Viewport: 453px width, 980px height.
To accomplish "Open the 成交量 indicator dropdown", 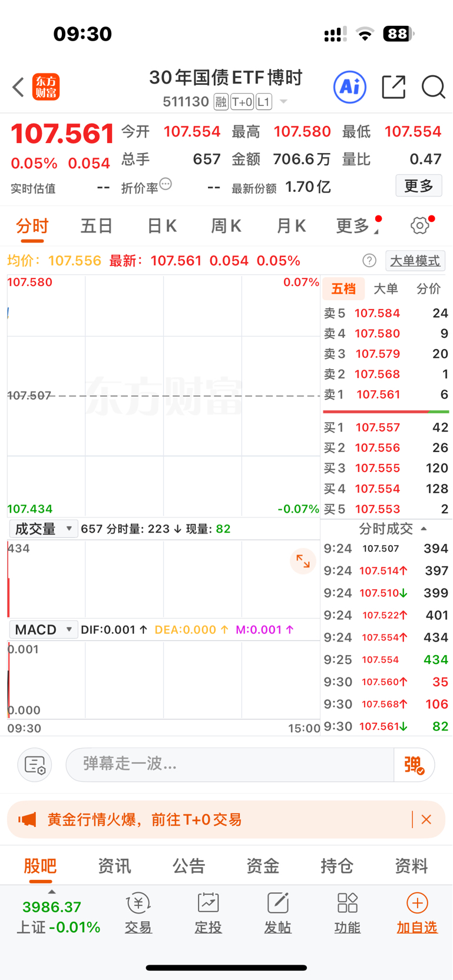I will tap(43, 529).
